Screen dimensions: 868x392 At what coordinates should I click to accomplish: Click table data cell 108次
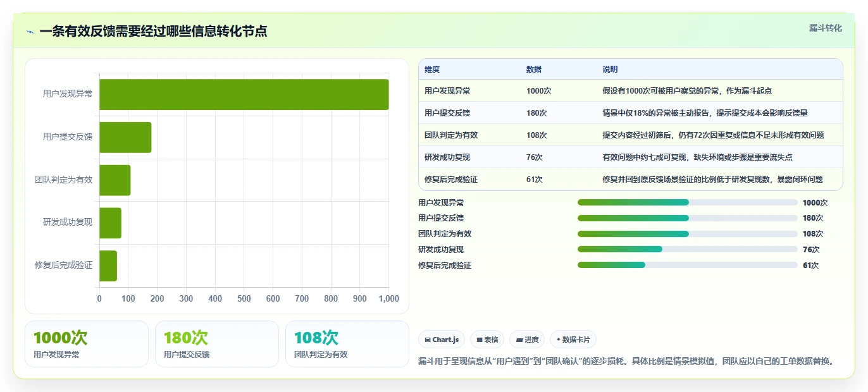click(x=536, y=135)
